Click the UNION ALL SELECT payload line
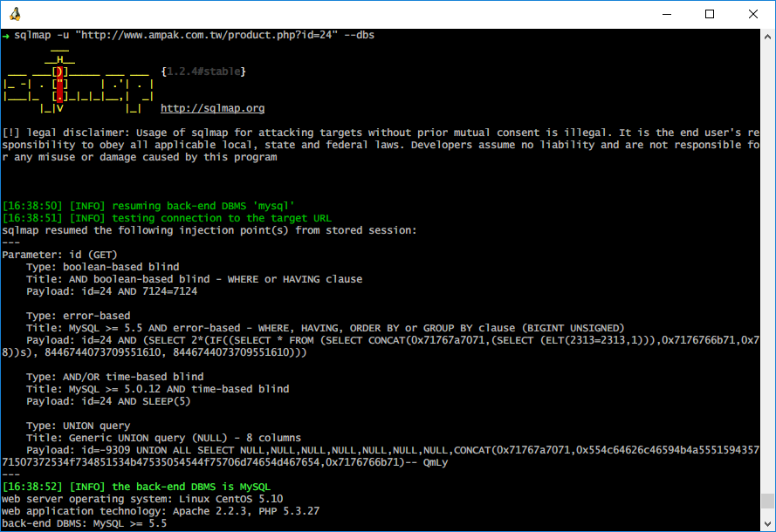Viewport: 776px width, 532px height. [x=380, y=456]
